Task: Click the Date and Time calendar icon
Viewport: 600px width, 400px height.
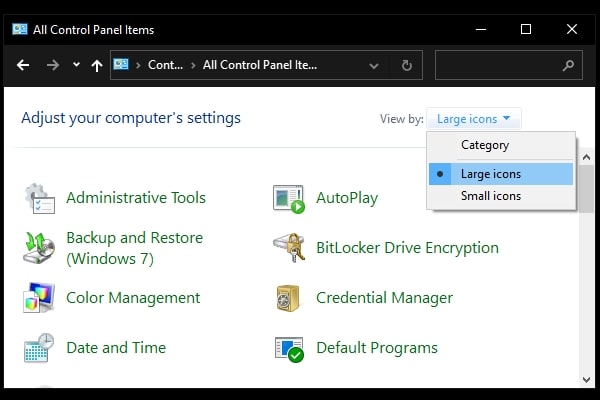Action: 39,348
